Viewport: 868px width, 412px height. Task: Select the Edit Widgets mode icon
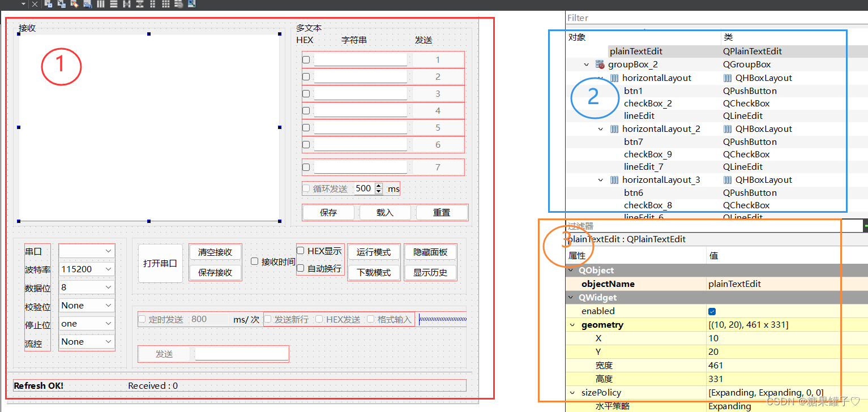[48, 3]
